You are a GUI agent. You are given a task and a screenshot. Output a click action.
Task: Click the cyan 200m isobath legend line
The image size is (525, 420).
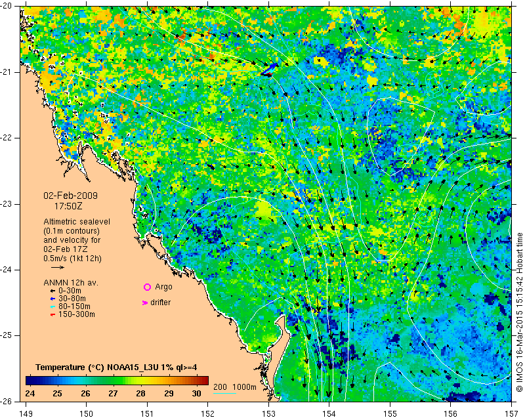pos(224,393)
